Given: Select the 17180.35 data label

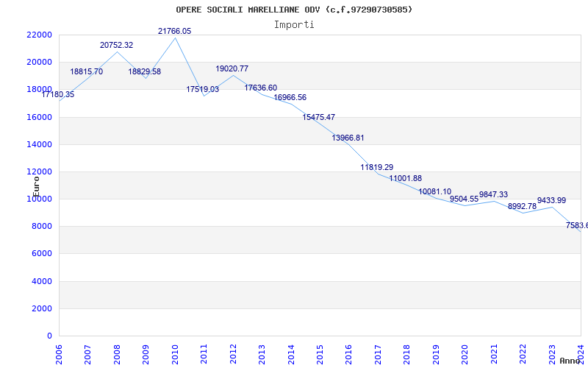Looking at the screenshot, I should (x=58, y=95).
